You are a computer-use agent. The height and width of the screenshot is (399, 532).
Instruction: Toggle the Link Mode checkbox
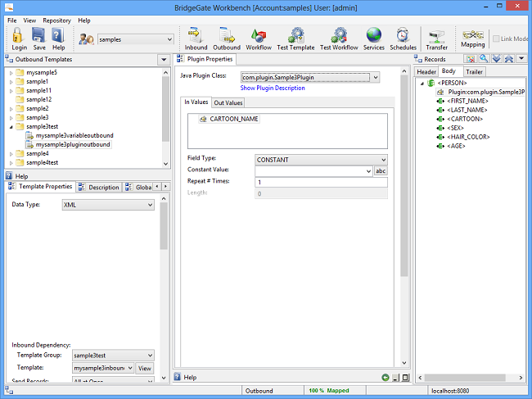coord(496,39)
